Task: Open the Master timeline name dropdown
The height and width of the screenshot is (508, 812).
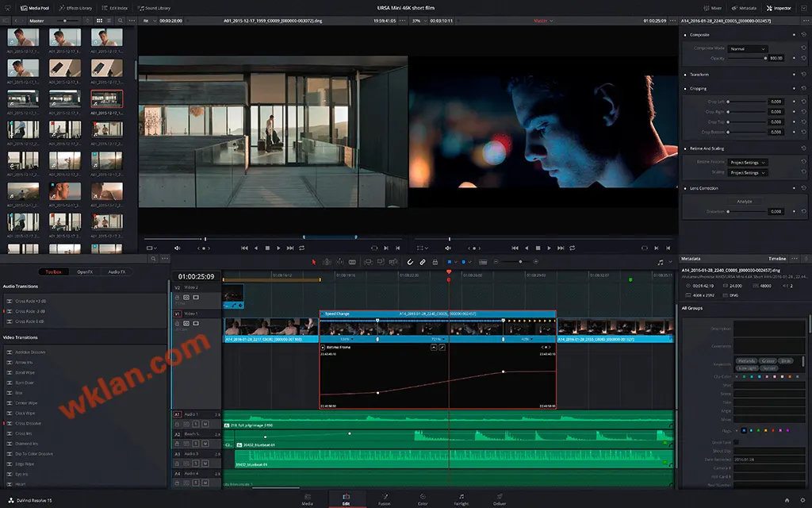Action: point(543,21)
